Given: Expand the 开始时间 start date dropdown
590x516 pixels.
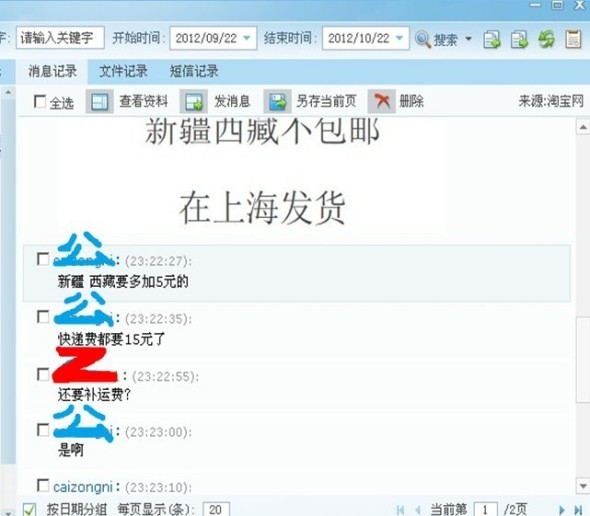Looking at the screenshot, I should [247, 38].
